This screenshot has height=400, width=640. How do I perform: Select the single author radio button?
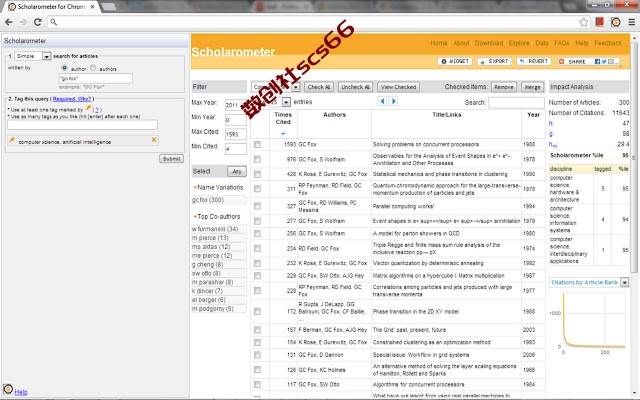(x=64, y=68)
